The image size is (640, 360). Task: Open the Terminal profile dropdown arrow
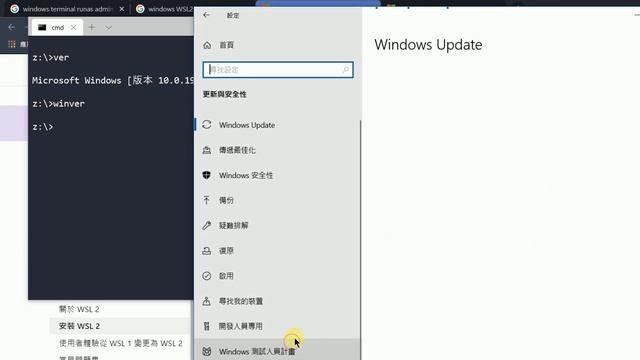click(x=108, y=28)
